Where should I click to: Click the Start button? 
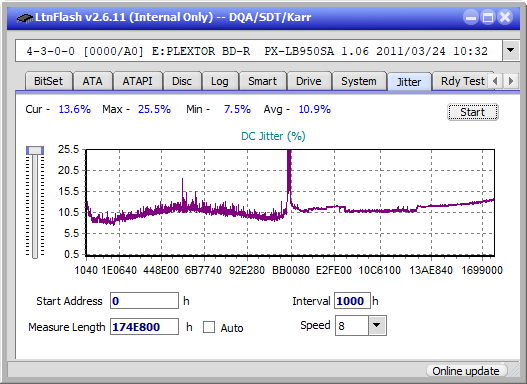point(473,112)
